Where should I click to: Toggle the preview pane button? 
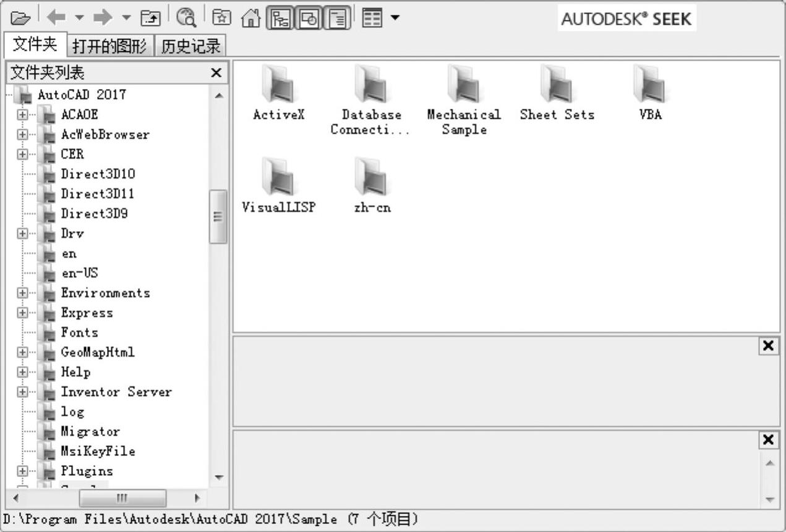pos(309,18)
